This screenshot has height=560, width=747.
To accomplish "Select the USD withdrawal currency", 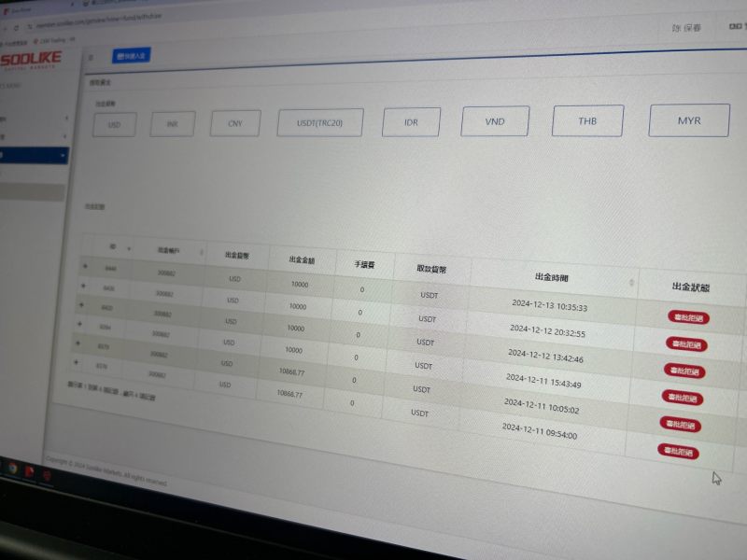I will pyautogui.click(x=114, y=125).
